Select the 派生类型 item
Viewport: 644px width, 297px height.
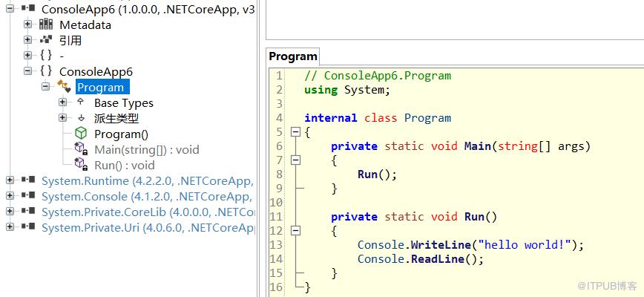pyautogui.click(x=116, y=119)
